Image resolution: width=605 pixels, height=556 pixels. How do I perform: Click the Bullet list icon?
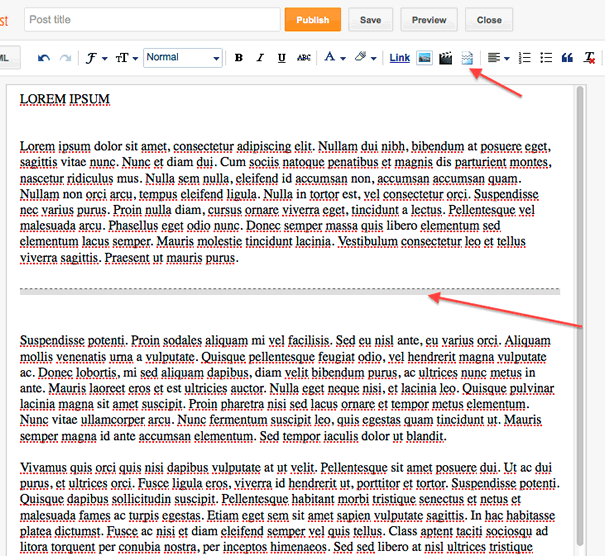click(x=546, y=58)
